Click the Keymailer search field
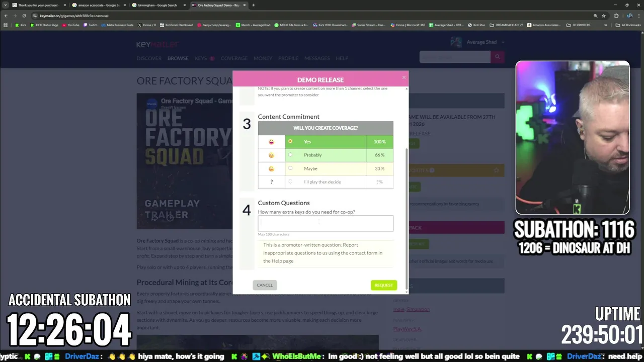This screenshot has width=644, height=362. [455, 57]
